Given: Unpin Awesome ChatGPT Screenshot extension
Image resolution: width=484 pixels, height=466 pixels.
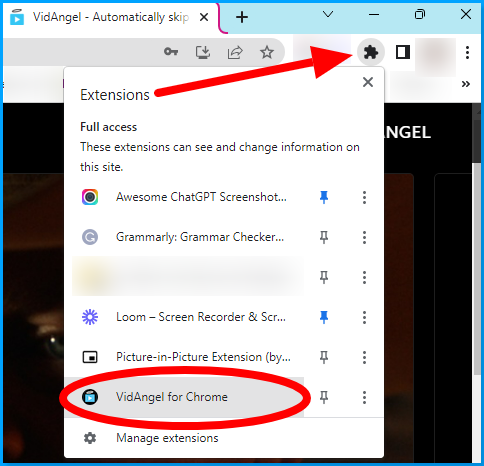Looking at the screenshot, I should coord(324,197).
